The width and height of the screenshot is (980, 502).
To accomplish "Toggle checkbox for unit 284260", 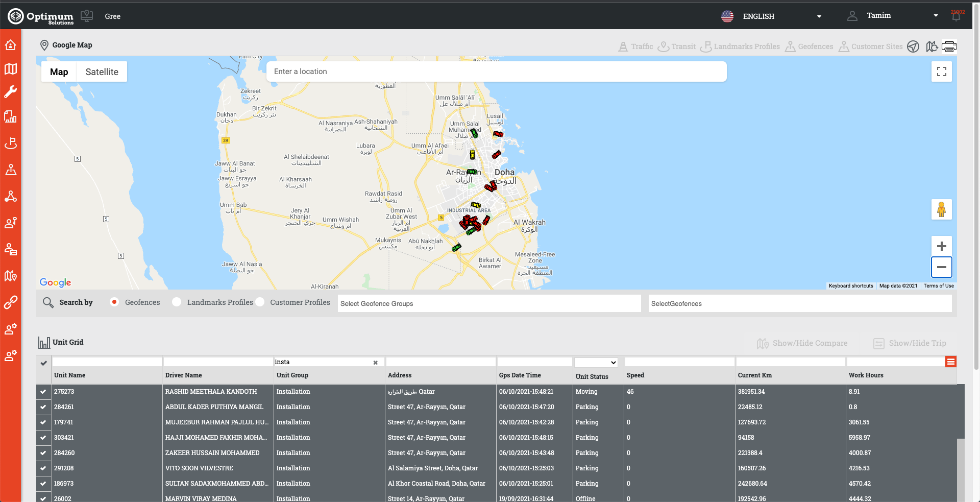I will [x=43, y=453].
